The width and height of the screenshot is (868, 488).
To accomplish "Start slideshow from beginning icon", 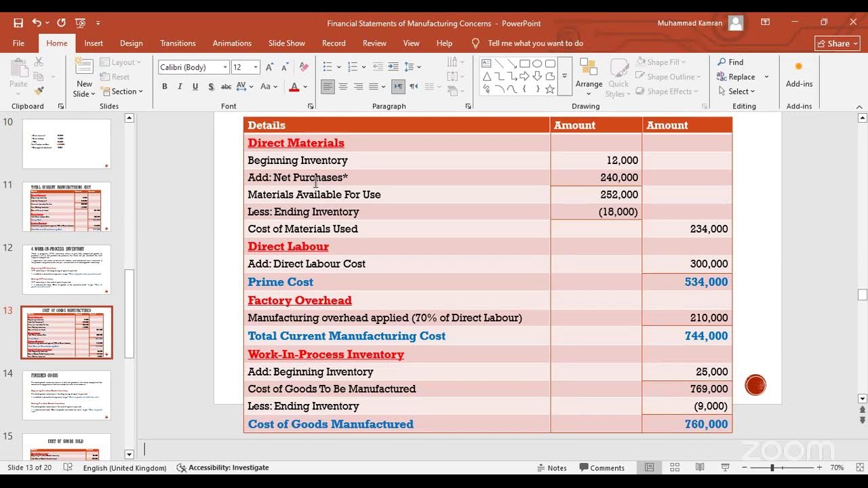I will coord(80,23).
